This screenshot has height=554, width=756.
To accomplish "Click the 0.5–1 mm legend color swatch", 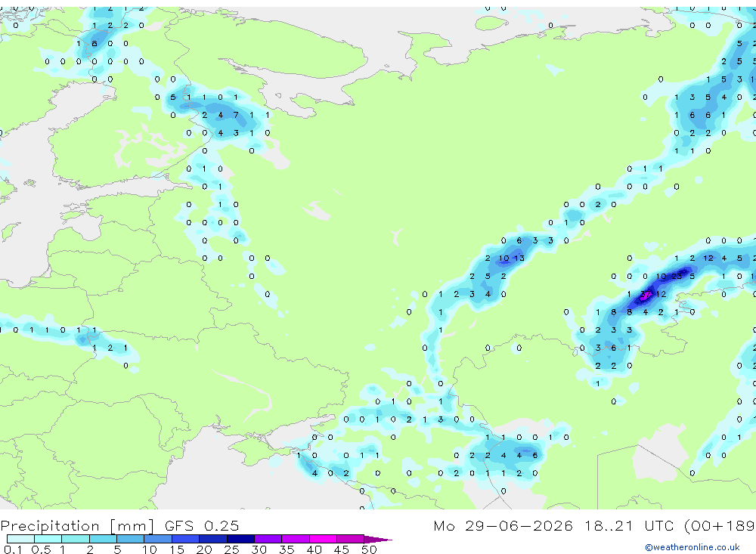I will (x=48, y=539).
